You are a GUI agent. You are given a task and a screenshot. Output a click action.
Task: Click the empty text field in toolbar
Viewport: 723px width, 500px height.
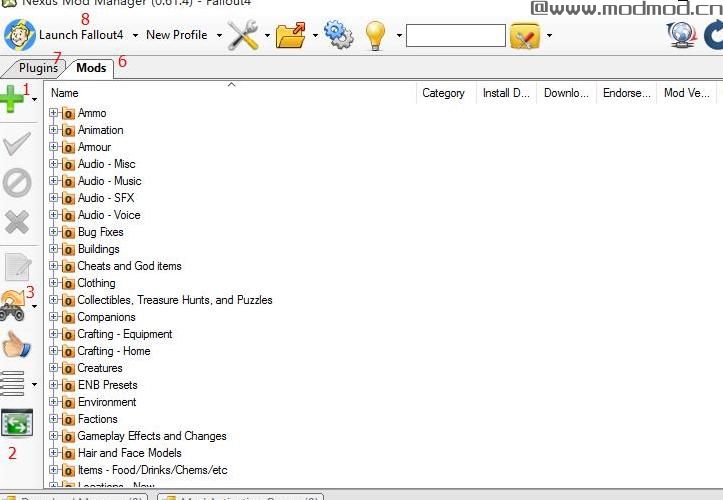click(x=455, y=36)
